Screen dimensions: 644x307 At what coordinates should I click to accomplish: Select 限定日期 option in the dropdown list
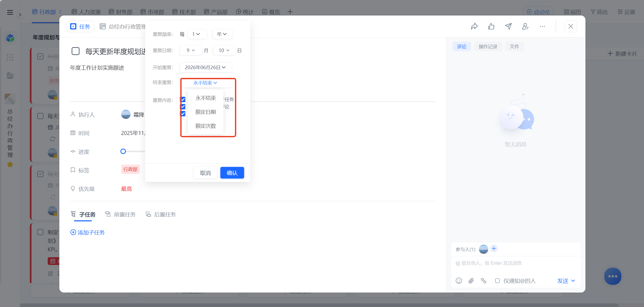pyautogui.click(x=206, y=112)
